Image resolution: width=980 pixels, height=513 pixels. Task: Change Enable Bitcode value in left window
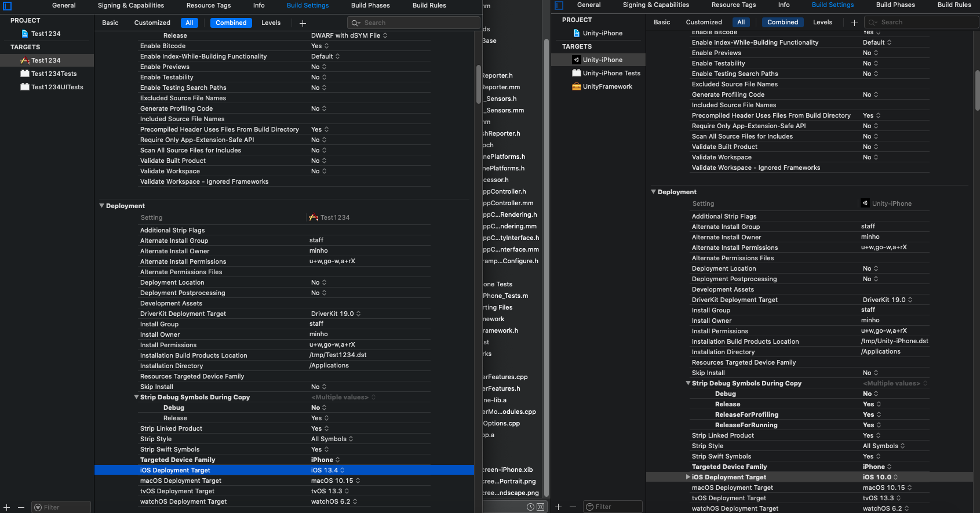coord(320,46)
